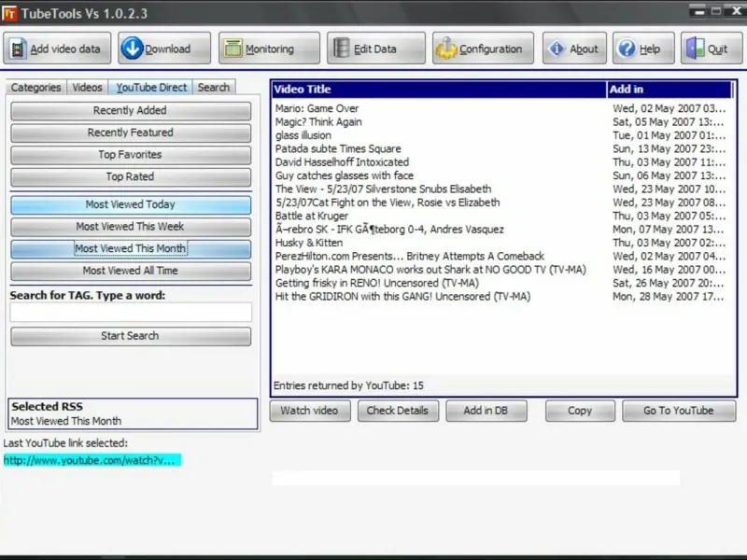Click the Quit door icon
Screen dimensions: 747x560
click(x=695, y=49)
